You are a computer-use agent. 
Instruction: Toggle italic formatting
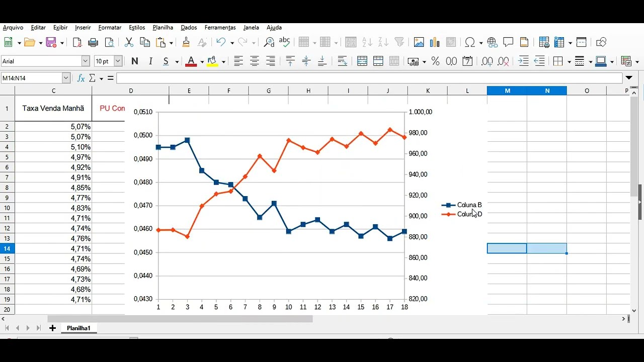point(150,61)
